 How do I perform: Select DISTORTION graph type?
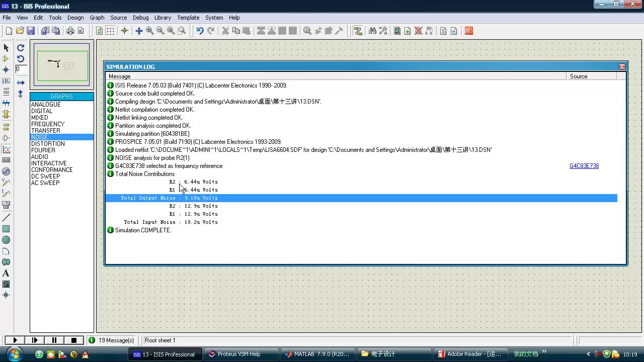62,144
